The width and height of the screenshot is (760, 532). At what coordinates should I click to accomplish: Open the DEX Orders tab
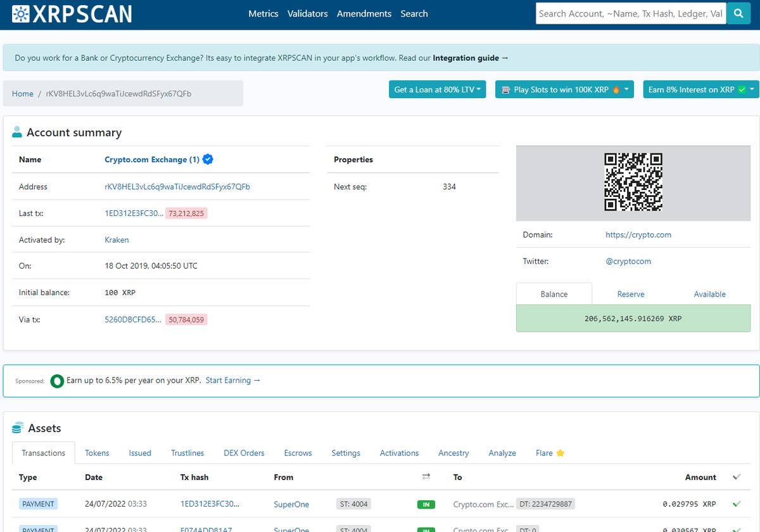pyautogui.click(x=244, y=453)
